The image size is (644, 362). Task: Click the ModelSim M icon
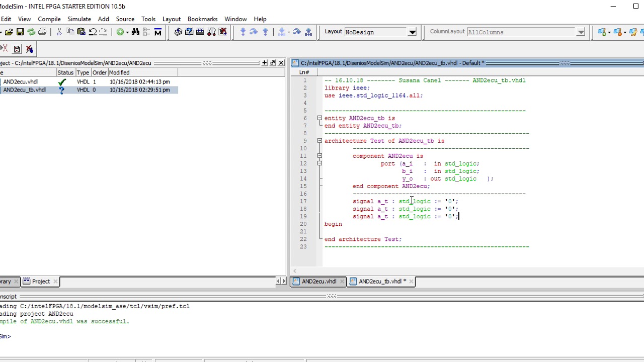157,32
